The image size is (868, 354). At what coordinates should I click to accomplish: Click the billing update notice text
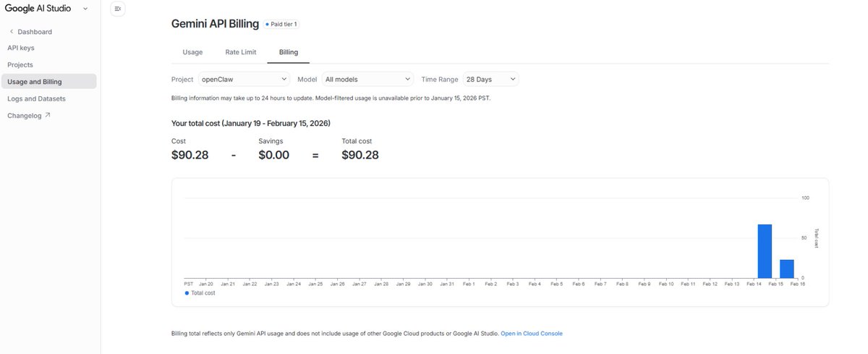tap(331, 98)
